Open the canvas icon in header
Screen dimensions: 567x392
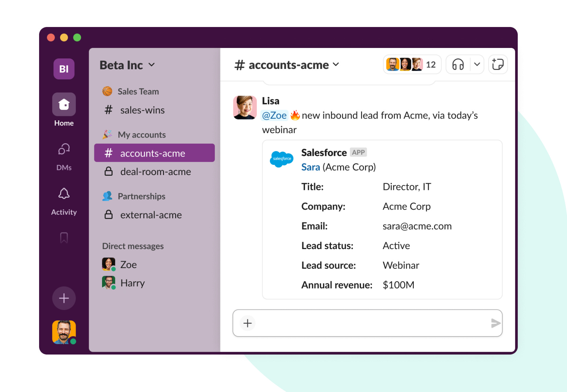click(x=498, y=64)
